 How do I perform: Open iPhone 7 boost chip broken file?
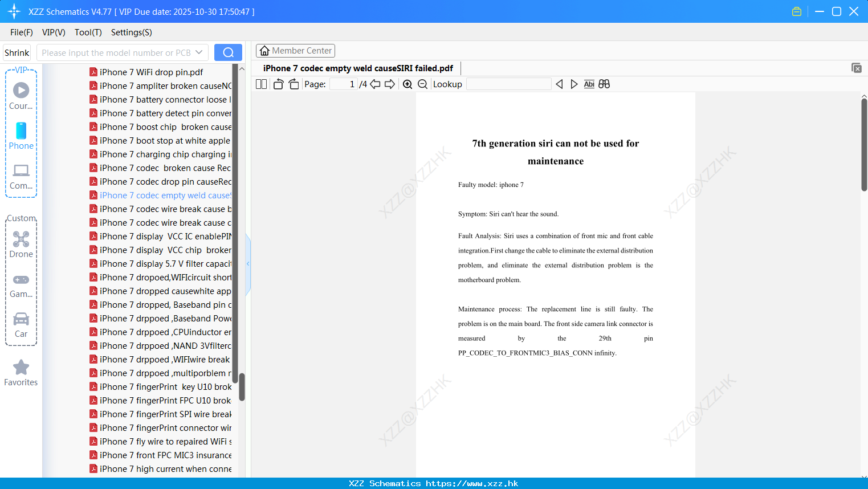click(x=160, y=127)
